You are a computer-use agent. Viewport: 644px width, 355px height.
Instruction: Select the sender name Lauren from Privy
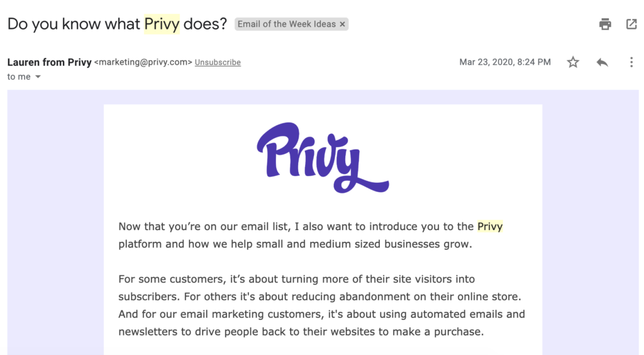(x=49, y=62)
